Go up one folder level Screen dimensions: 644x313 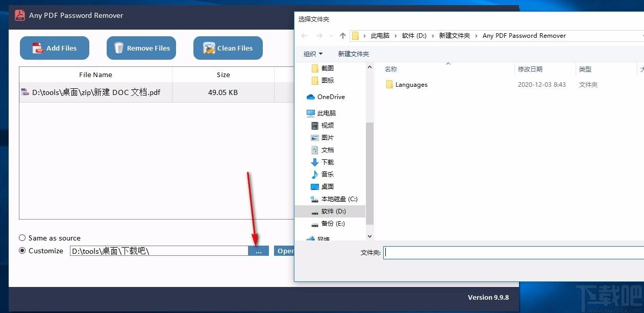coord(342,36)
